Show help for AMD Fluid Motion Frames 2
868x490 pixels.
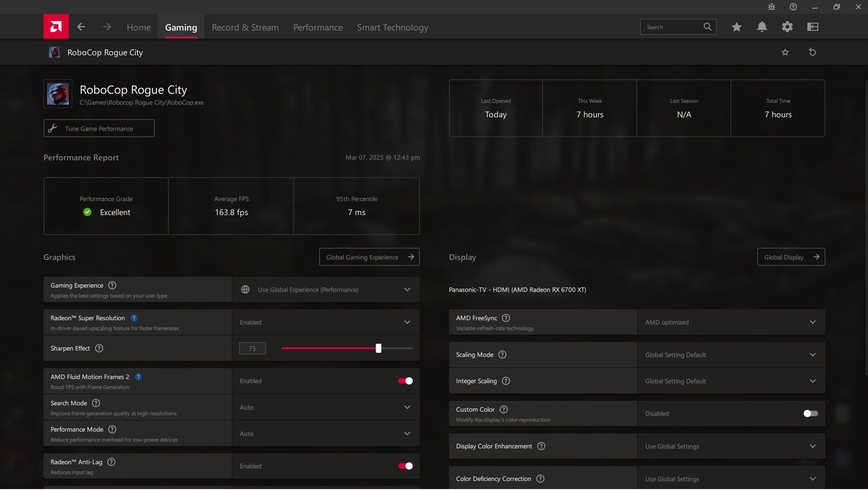coord(138,377)
